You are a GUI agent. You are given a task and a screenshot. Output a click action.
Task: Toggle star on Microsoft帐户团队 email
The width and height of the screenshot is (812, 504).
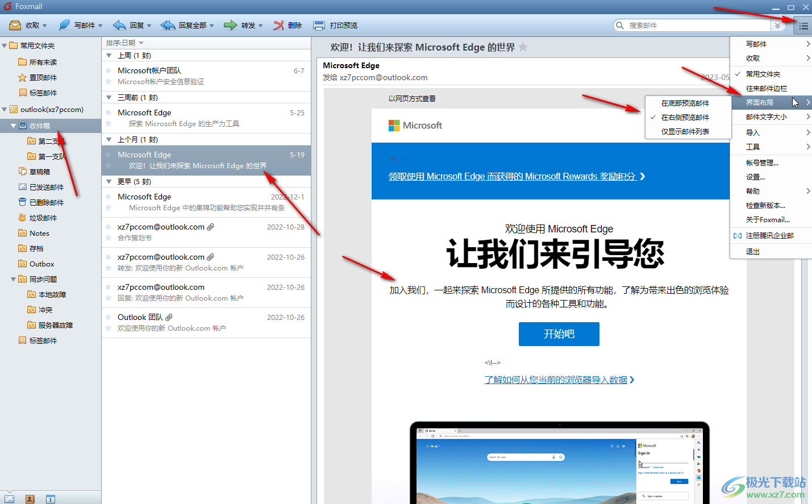[x=108, y=82]
